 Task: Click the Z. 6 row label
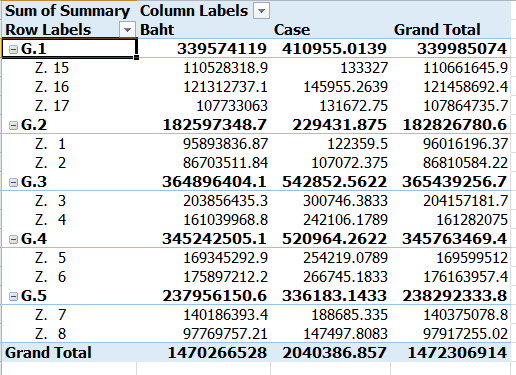tap(50, 277)
